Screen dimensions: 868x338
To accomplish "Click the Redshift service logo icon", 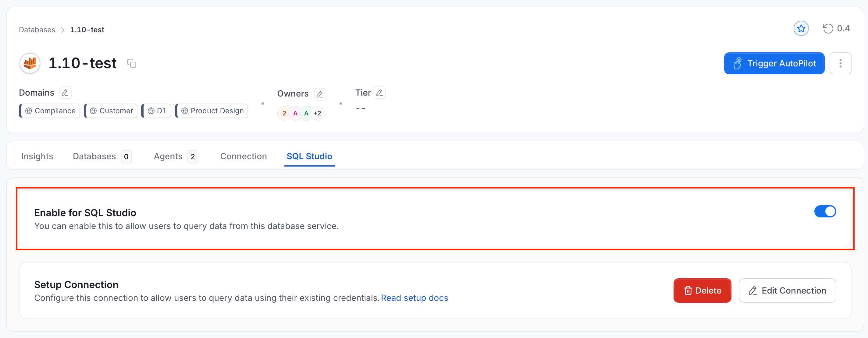I will 30,63.
